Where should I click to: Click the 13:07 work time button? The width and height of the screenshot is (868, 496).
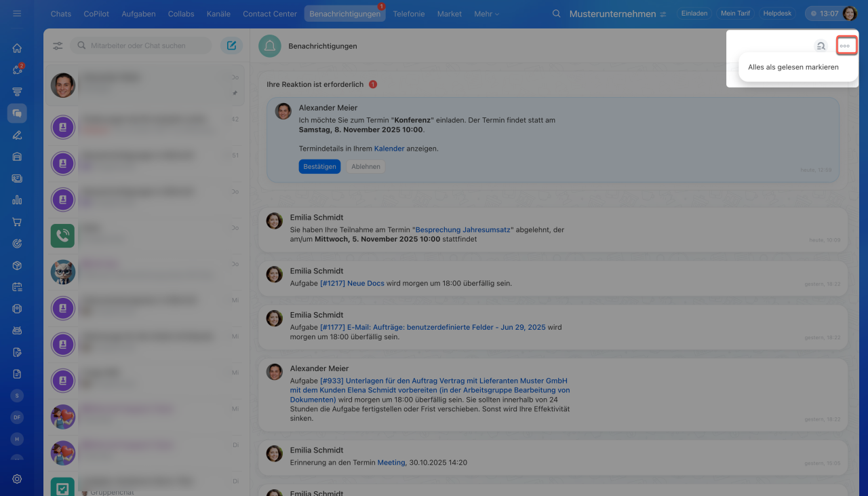coord(823,14)
